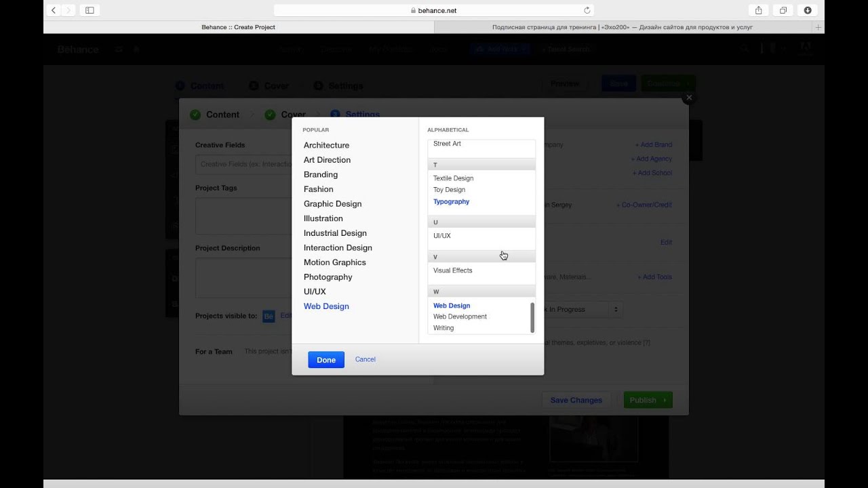Click highlighted Typography in the alphabetical list
The height and width of the screenshot is (488, 868).
click(x=451, y=201)
